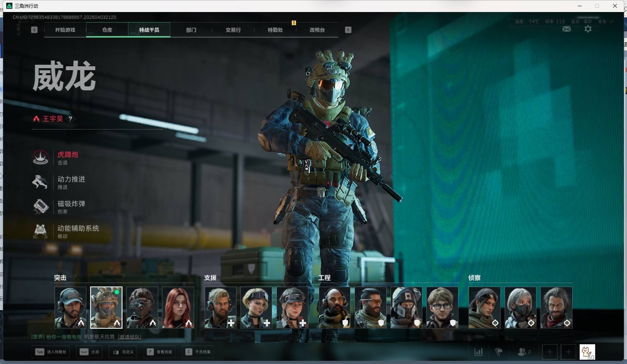The height and width of the screenshot is (364, 627).
Task: Choose the assault operator wearing a cap and headset
Action: [x=70, y=308]
